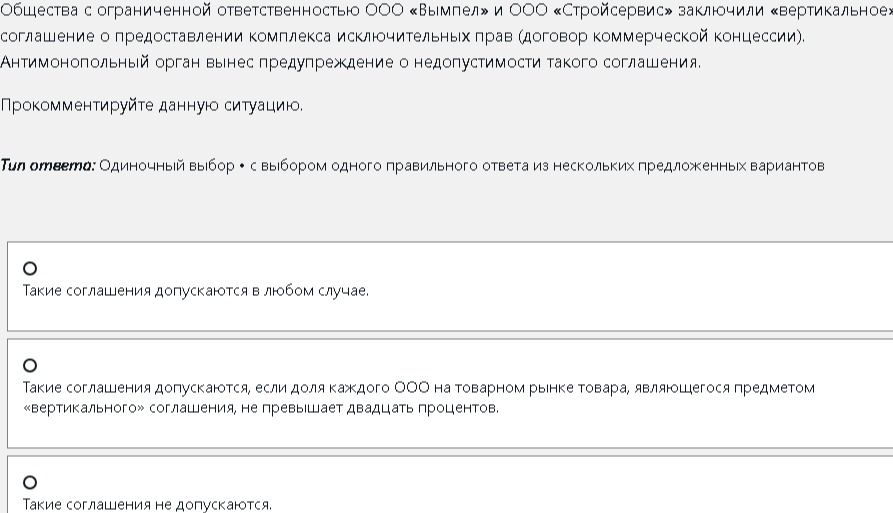Click "ООО" in the second answer option

click(x=412, y=388)
